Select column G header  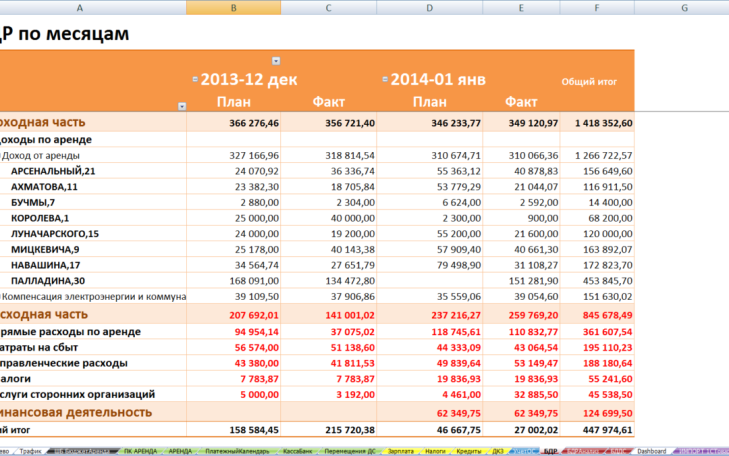pos(684,7)
